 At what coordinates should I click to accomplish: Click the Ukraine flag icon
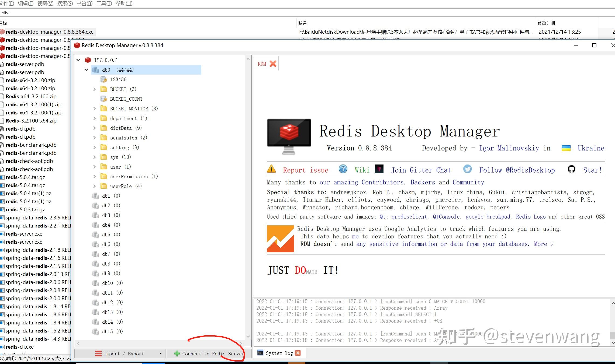click(566, 148)
